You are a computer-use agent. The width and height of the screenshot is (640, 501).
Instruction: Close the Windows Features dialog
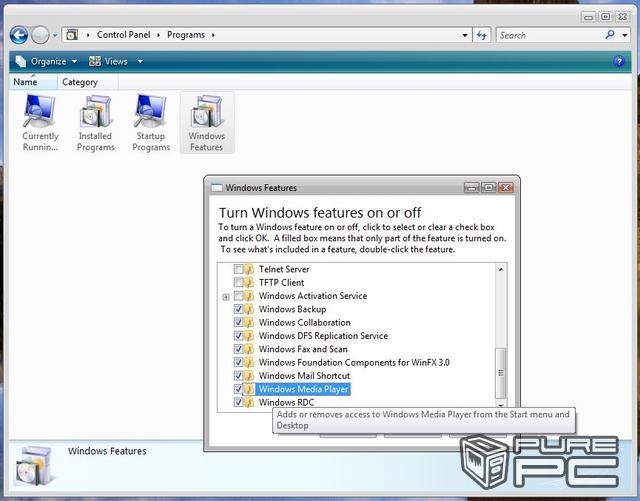click(506, 187)
